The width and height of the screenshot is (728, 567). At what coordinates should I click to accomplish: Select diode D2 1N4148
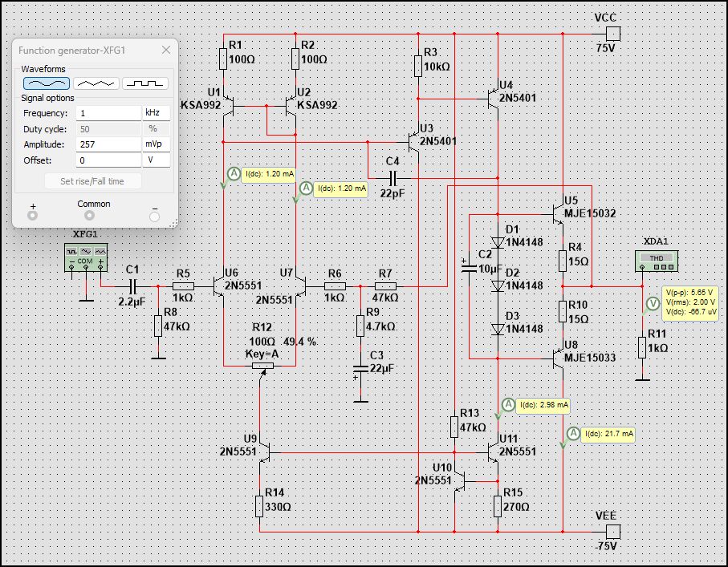(498, 286)
